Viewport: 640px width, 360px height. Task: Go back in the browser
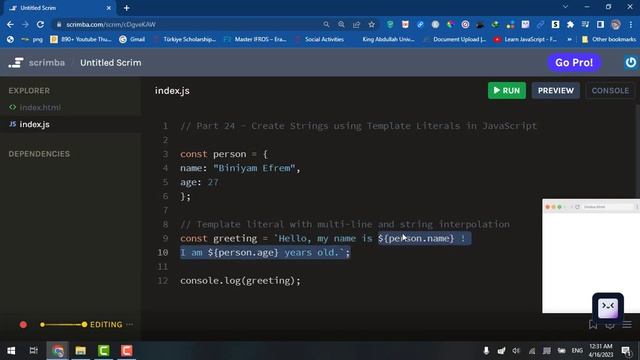(x=10, y=24)
